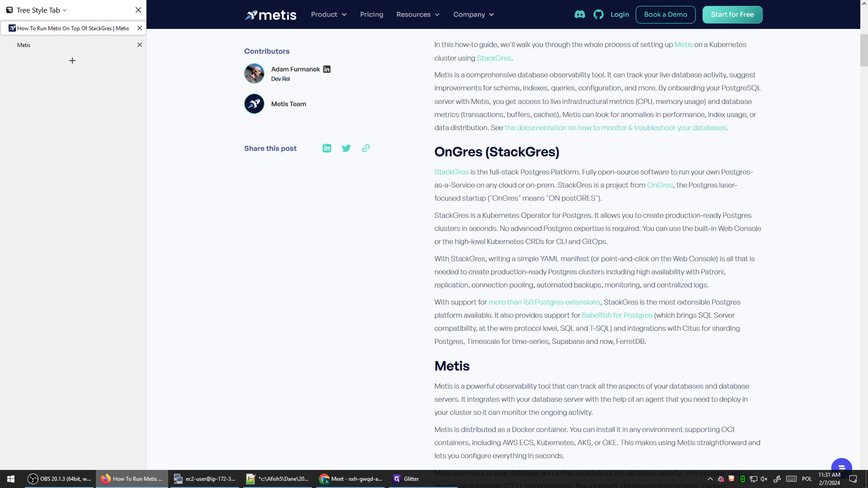Click the 'Adam Furmanek' name text
Image resolution: width=868 pixels, height=488 pixels.
pyautogui.click(x=295, y=69)
